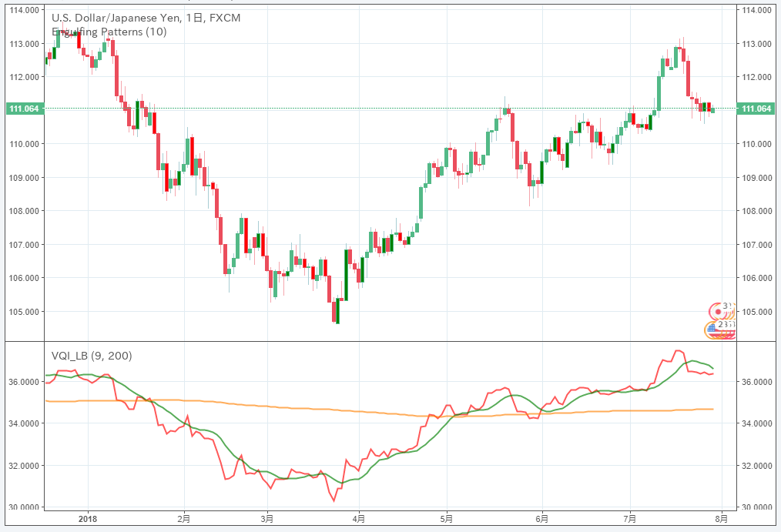Click the 3月 label on the time axis
781x532 pixels.
(266, 520)
